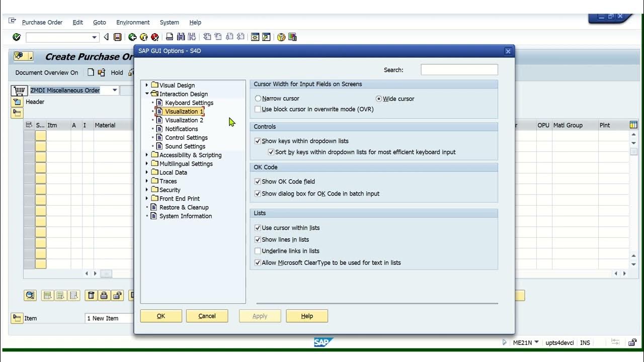Click the status bar padlock icon
Viewport: 644px width, 362px height.
[633, 343]
